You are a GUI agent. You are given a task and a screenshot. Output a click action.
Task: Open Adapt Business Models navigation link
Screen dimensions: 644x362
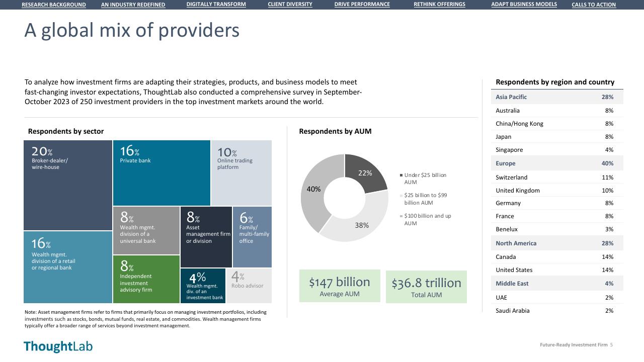[524, 4]
